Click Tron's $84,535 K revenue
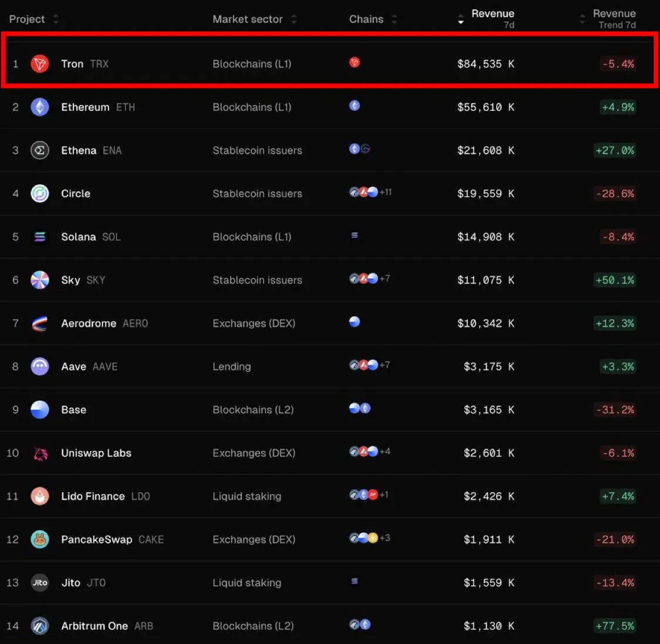 click(486, 64)
